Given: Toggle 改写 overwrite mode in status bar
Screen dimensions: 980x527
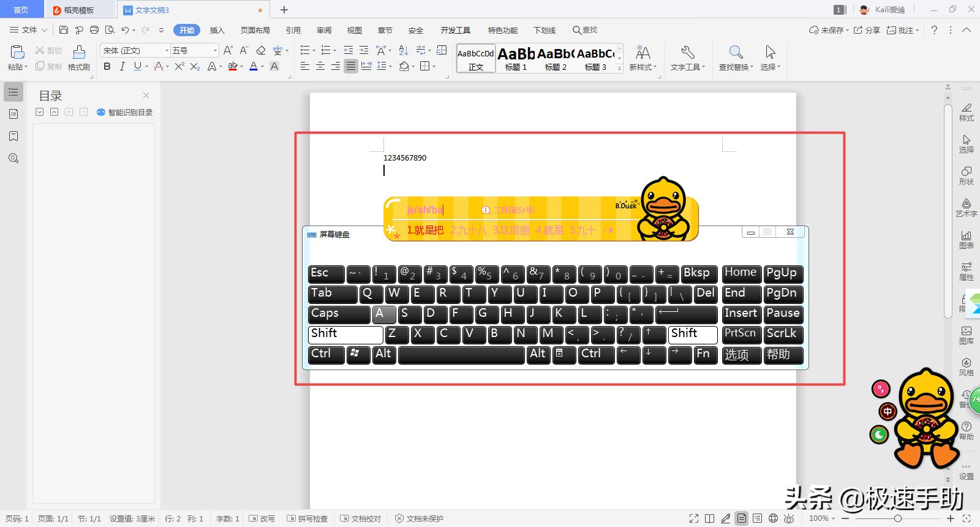Looking at the screenshot, I should click(262, 518).
